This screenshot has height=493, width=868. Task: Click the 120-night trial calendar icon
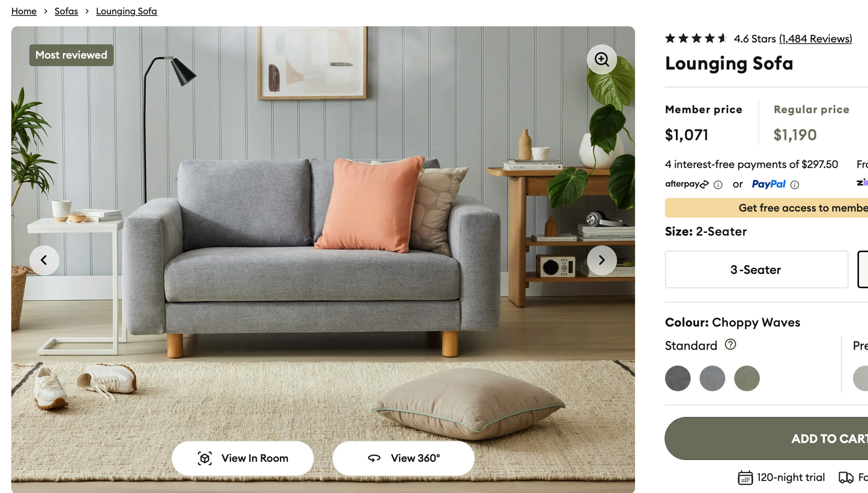tap(745, 478)
